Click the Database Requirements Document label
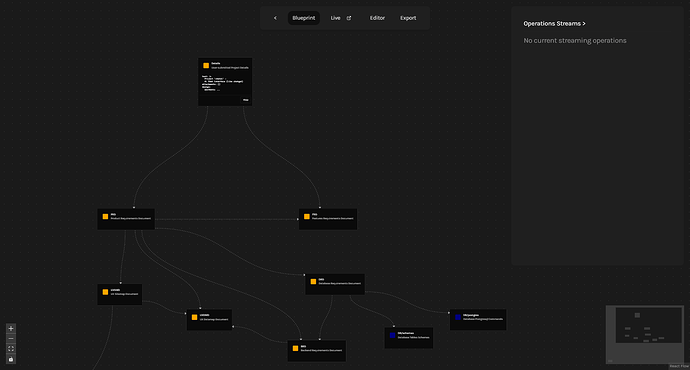Image resolution: width=690 pixels, height=370 pixels. point(339,283)
